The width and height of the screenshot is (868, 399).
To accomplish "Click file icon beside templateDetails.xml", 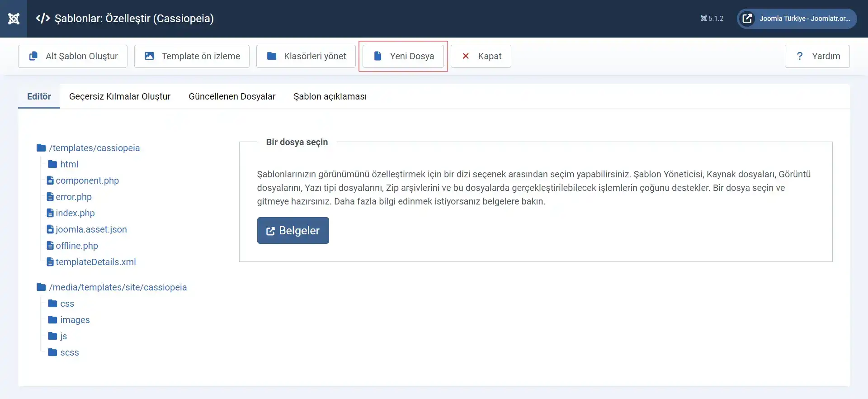I will tap(50, 262).
